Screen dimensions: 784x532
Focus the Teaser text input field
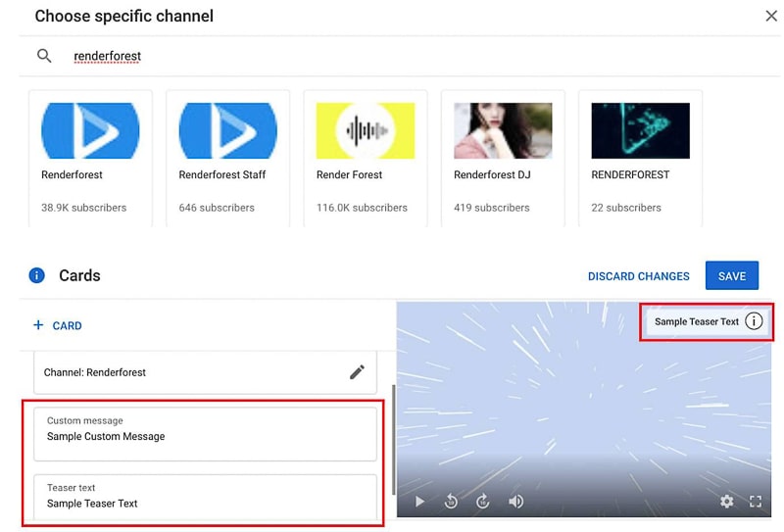click(x=205, y=497)
